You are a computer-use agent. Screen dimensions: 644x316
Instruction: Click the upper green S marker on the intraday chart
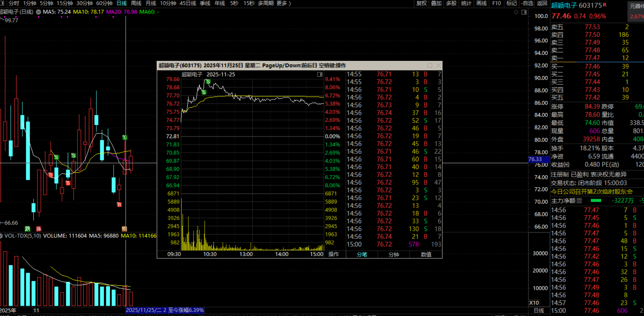(208, 82)
